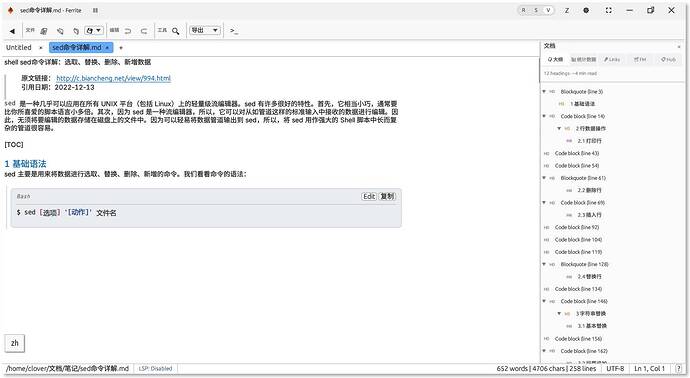Click the UTF-8 encoding indicator
This screenshot has height=378, width=690.
(x=615, y=368)
